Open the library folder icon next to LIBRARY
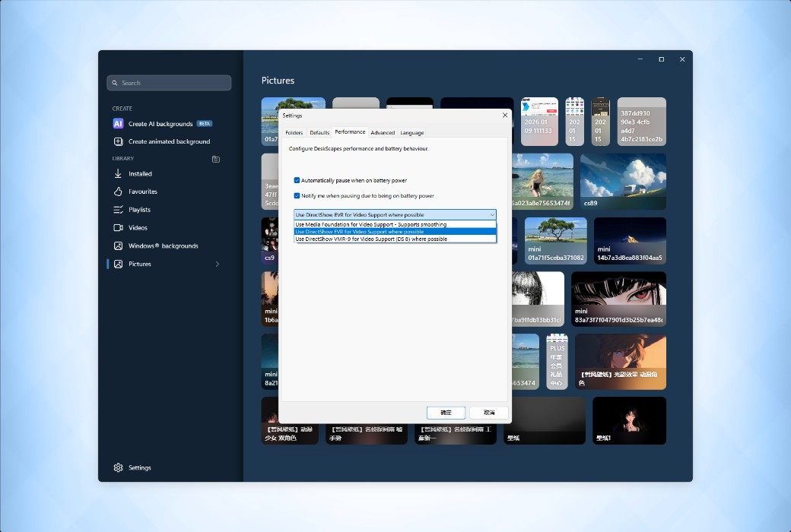 216,159
